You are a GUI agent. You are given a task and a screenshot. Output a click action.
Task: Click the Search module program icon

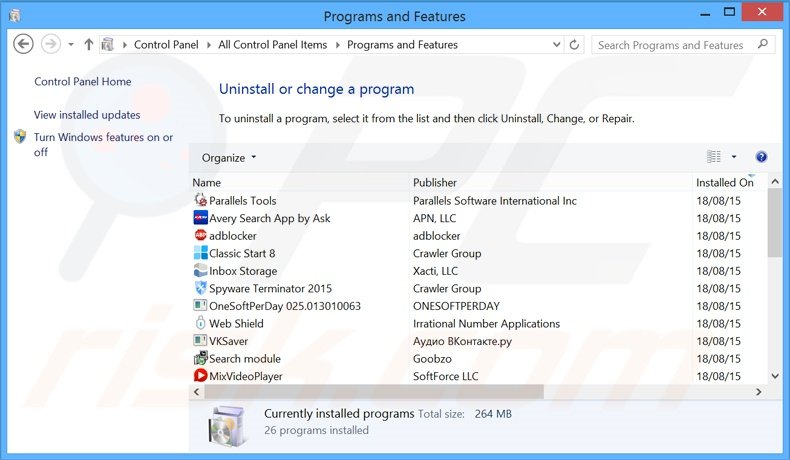tap(201, 358)
